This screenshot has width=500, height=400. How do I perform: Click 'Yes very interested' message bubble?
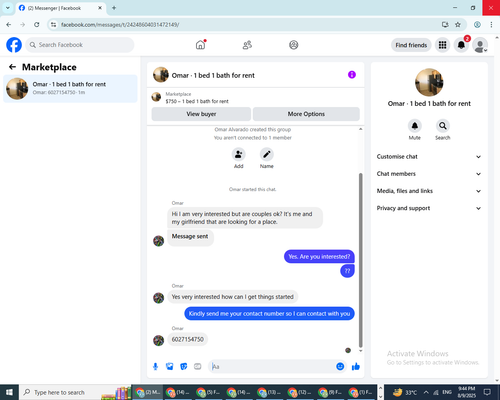[x=232, y=297]
